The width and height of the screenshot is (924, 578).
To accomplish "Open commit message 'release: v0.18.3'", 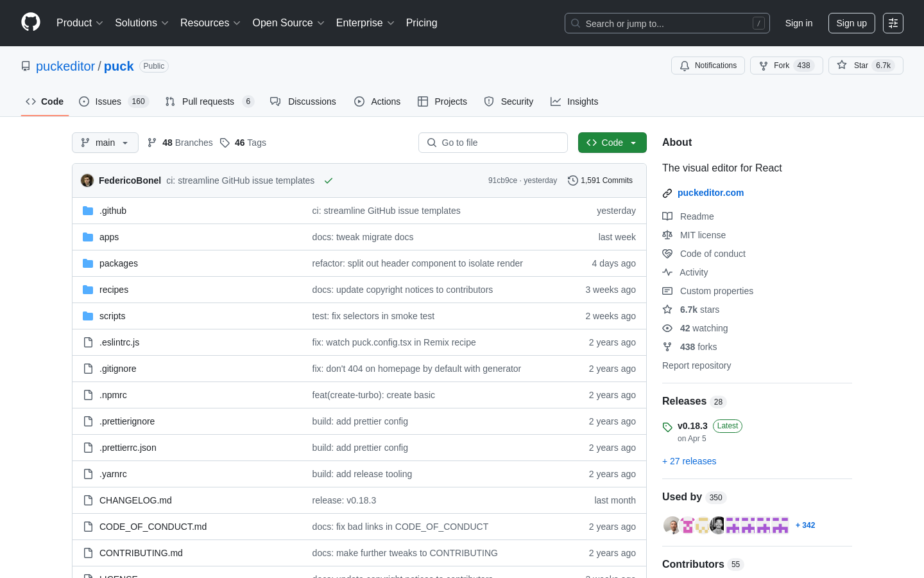I will [x=344, y=500].
